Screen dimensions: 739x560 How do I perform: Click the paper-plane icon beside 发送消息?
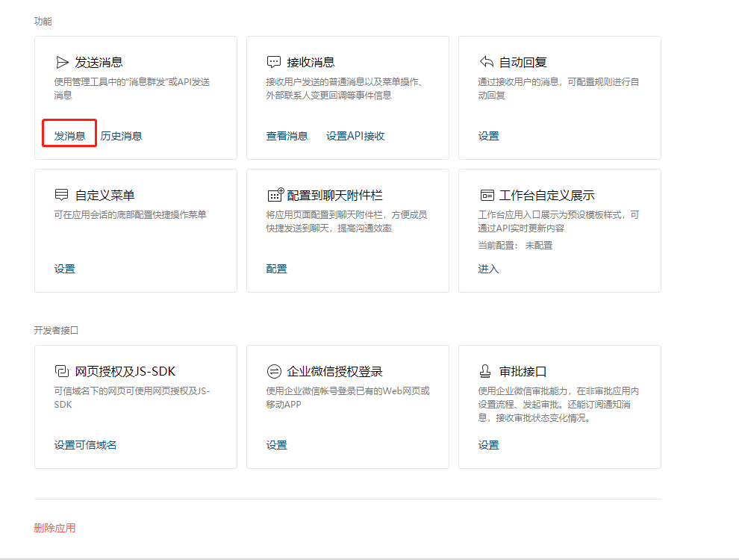click(x=62, y=62)
